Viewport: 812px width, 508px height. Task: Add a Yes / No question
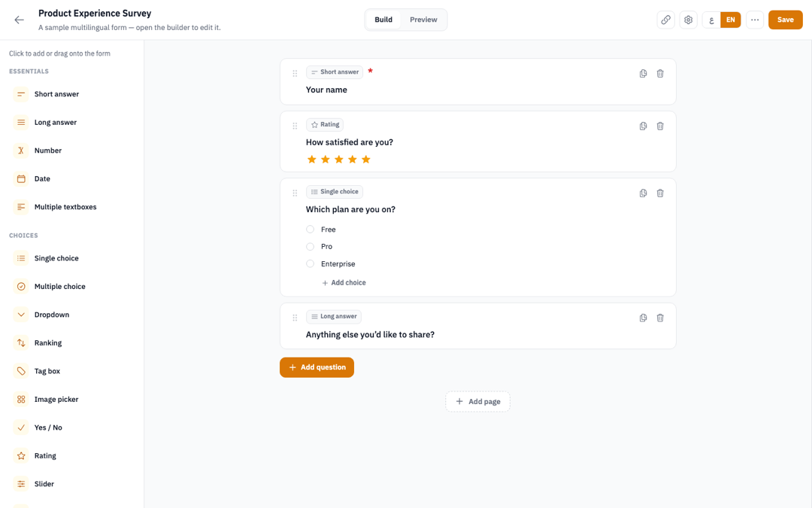pos(71,427)
